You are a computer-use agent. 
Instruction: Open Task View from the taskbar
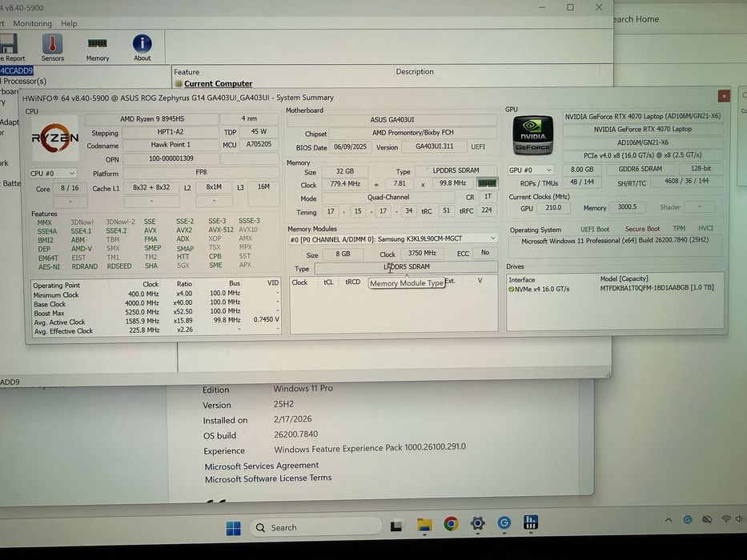coord(396,526)
